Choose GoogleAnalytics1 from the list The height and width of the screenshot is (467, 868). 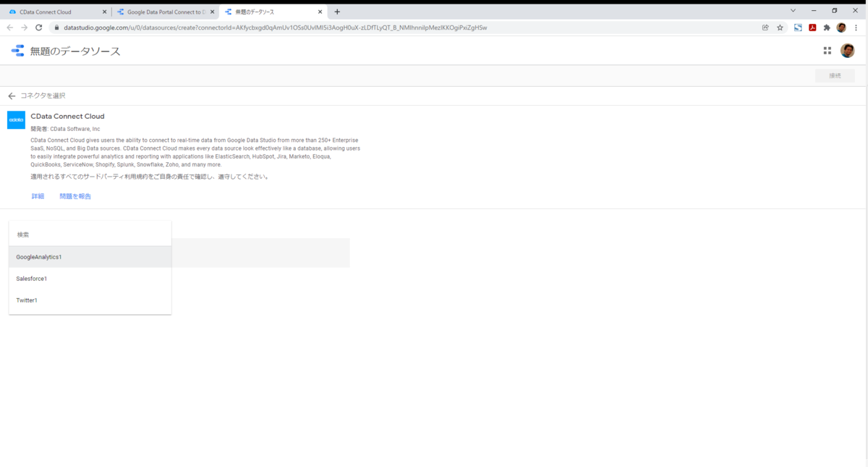click(90, 257)
